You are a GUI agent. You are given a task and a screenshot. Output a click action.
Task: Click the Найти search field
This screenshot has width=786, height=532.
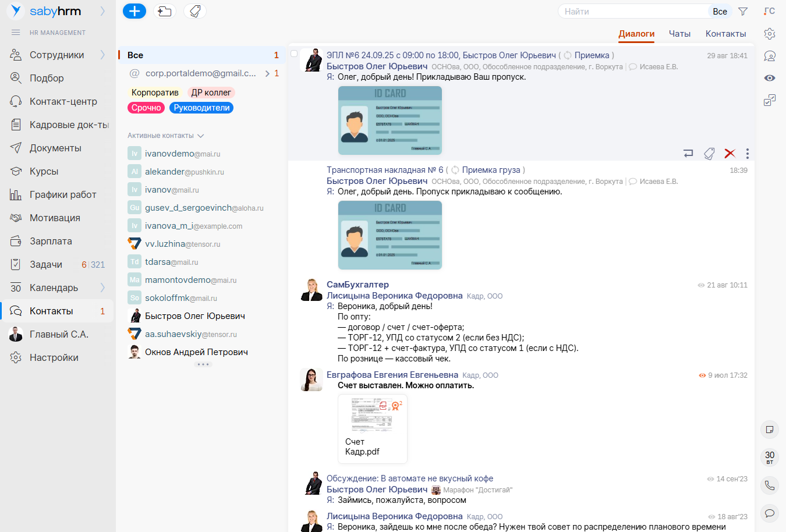632,11
